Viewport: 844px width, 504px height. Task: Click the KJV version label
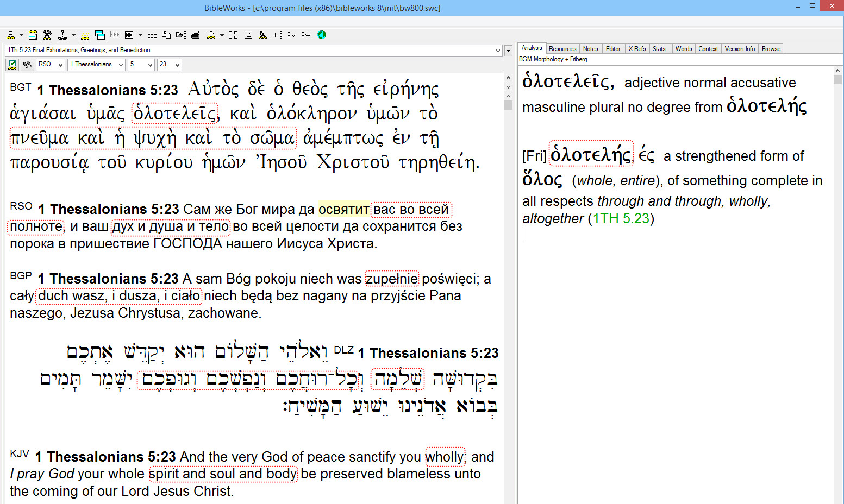(20, 454)
